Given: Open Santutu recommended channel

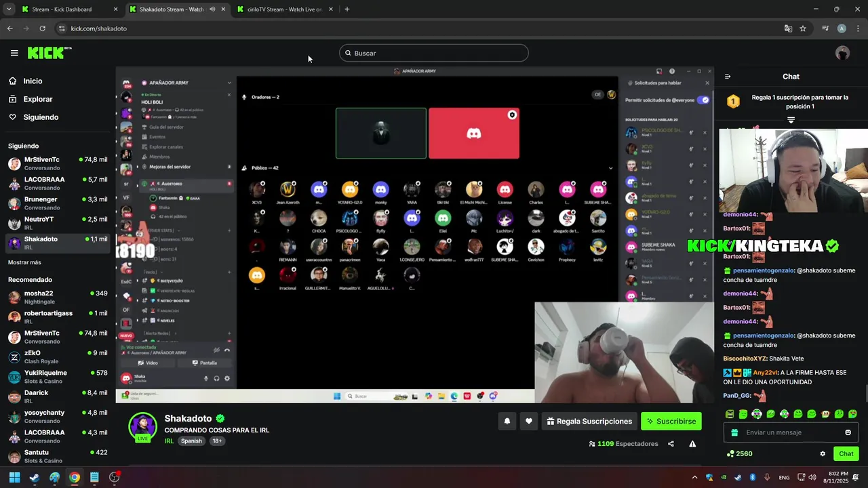Looking at the screenshot, I should click(58, 456).
